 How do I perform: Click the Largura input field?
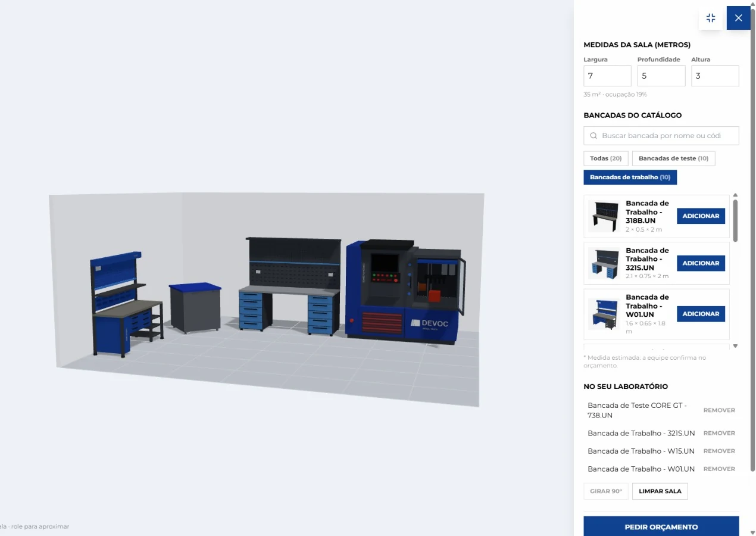[607, 76]
